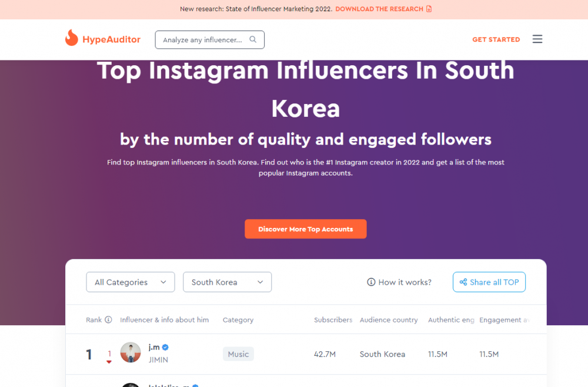Screen dimensions: 588x387
Task: Click GET STARTED in the header
Action: pyautogui.click(x=496, y=39)
